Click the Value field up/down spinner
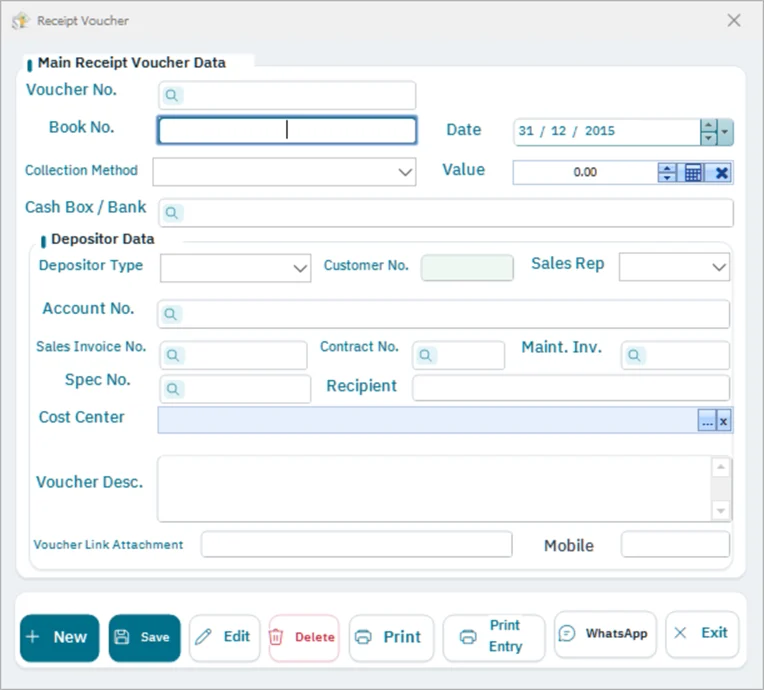This screenshot has height=690, width=764. click(x=667, y=172)
